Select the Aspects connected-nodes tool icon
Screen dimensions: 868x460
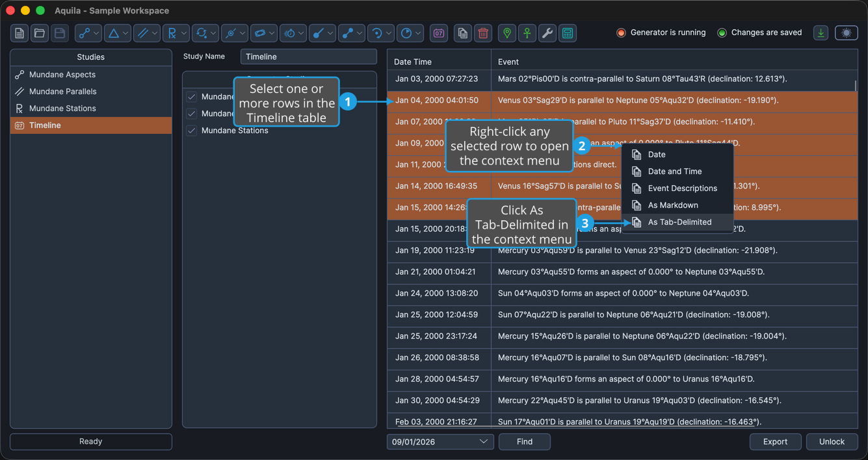(85, 33)
